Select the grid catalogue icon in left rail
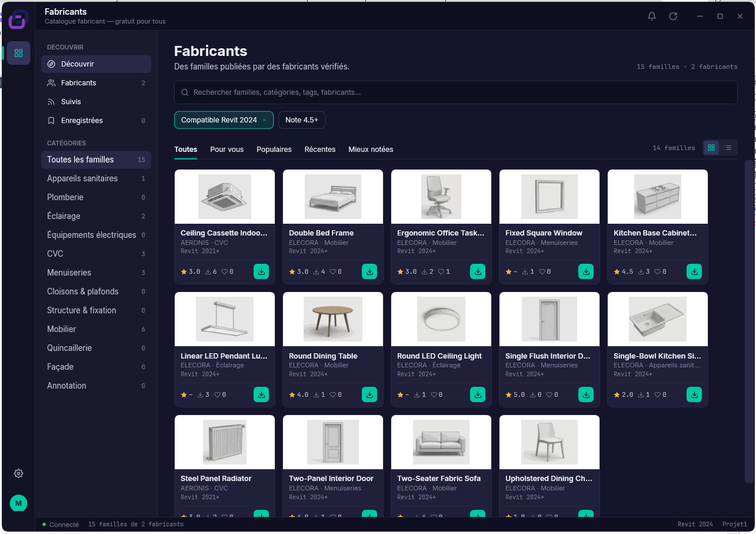Image resolution: width=756 pixels, height=534 pixels. pyautogui.click(x=18, y=53)
